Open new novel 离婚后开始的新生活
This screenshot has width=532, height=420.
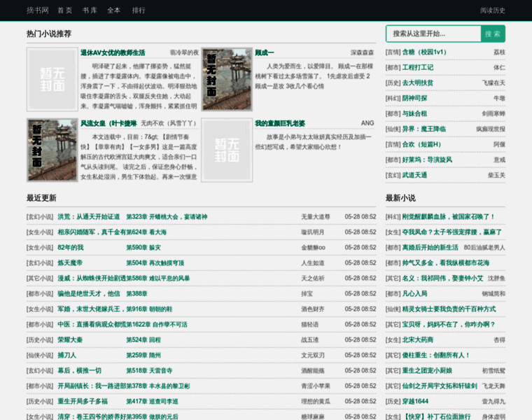click(x=430, y=247)
